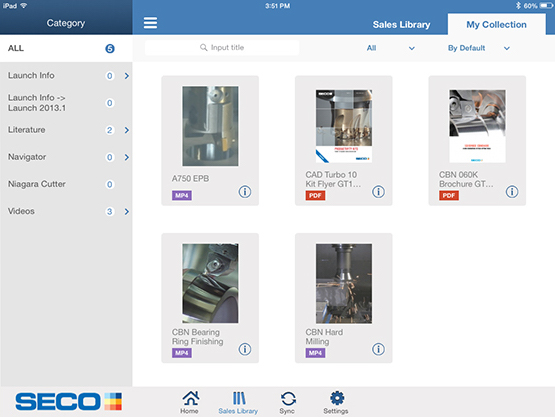
Task: Expand Videos chevron
Action: (x=127, y=212)
